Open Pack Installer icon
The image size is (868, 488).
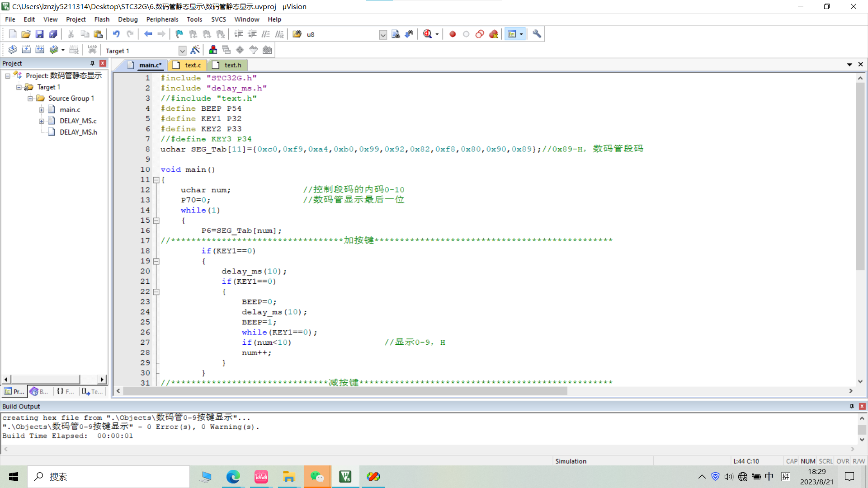(x=267, y=50)
